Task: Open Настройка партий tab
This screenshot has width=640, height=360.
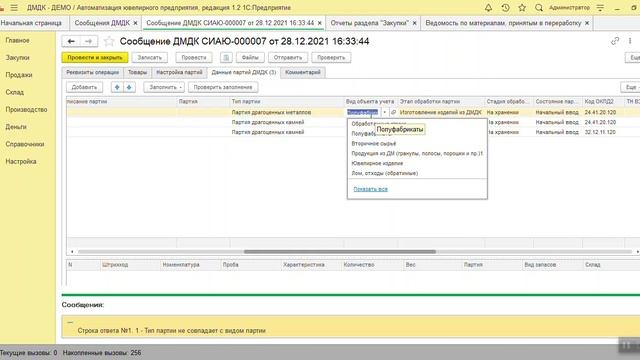Action: [179, 72]
